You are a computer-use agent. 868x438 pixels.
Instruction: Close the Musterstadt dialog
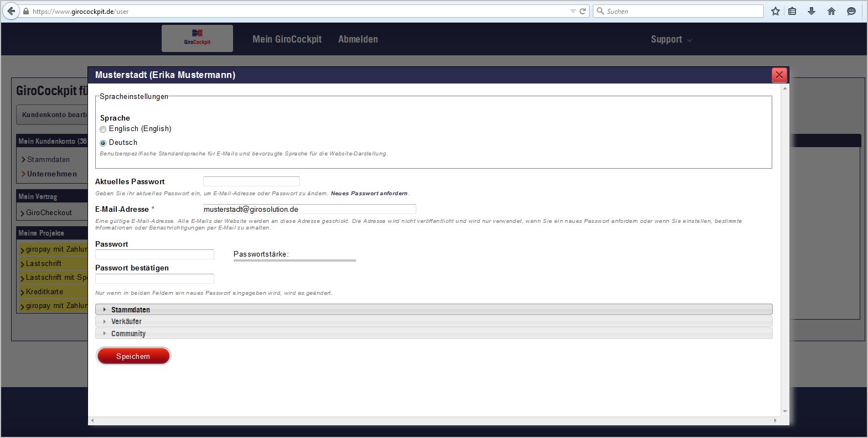[779, 75]
